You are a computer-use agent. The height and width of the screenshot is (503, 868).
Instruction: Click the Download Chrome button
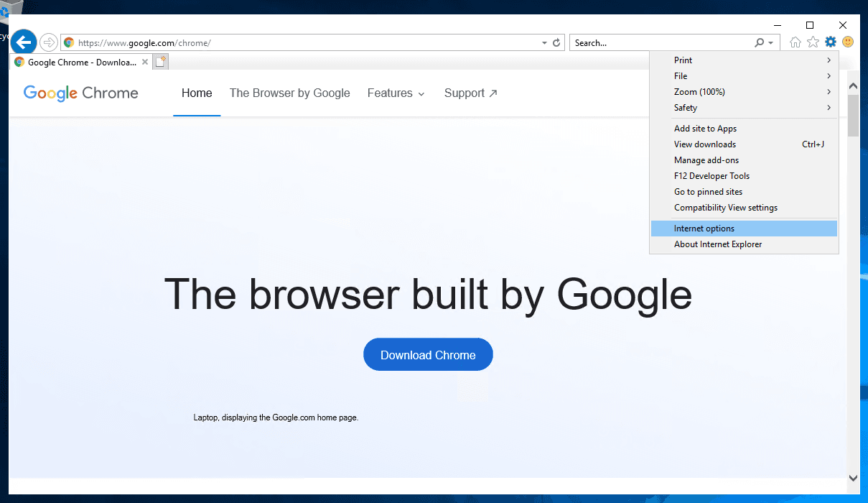click(x=428, y=355)
